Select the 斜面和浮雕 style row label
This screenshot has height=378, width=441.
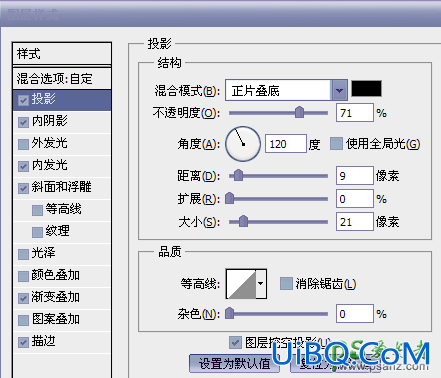[x=61, y=187]
